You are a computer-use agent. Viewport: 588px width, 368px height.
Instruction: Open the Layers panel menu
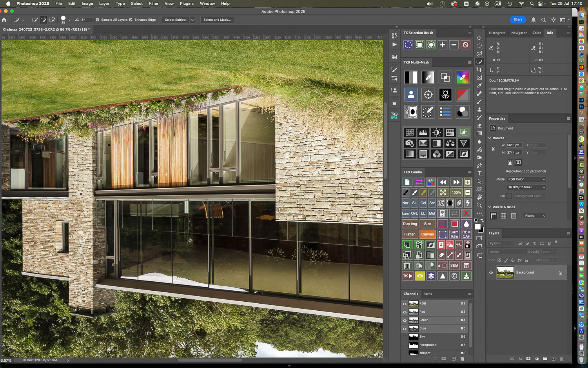(568, 233)
